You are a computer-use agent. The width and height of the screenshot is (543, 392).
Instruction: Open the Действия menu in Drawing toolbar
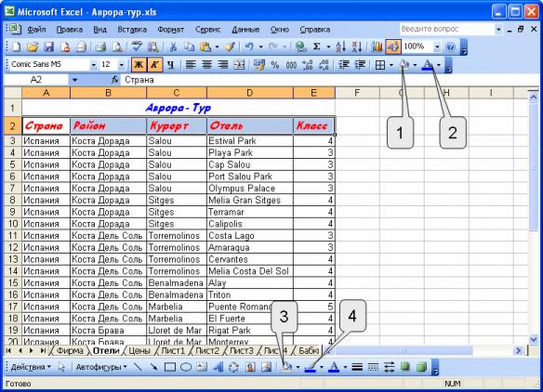pos(31,367)
